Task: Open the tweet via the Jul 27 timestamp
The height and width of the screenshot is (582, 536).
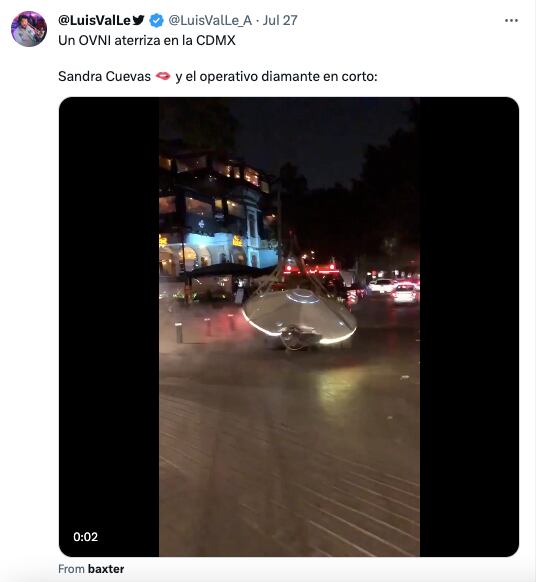Action: [x=280, y=20]
